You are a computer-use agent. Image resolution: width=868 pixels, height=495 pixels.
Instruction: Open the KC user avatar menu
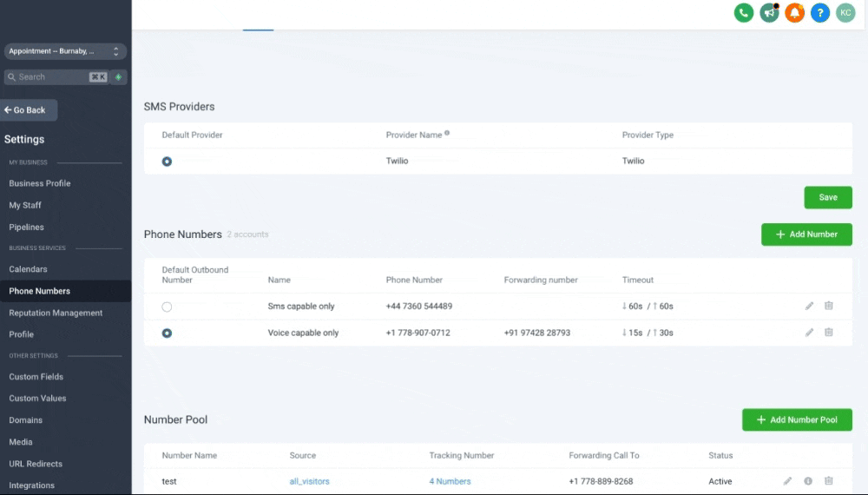tap(845, 13)
